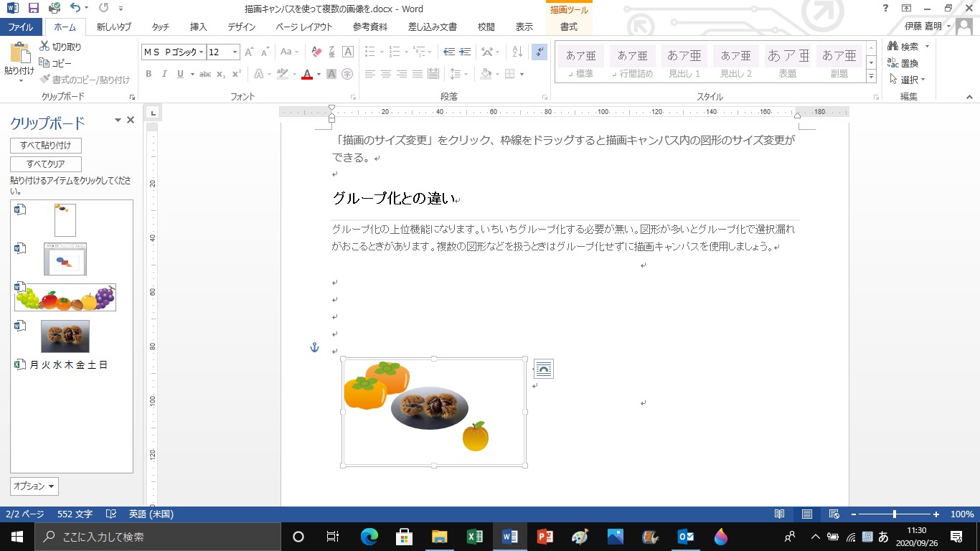Open ファイル tab
The height and width of the screenshot is (551, 980).
click(21, 27)
